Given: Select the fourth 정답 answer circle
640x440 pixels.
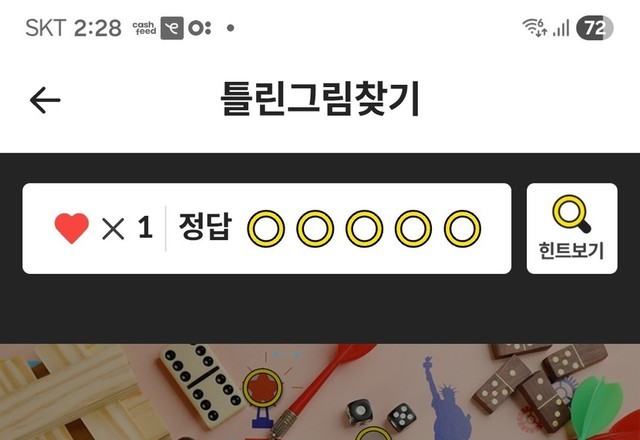Looking at the screenshot, I should (413, 229).
